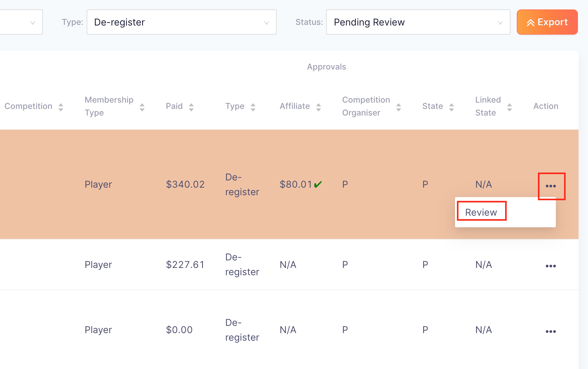Click De-register type in the $227.61 row

[x=242, y=264]
